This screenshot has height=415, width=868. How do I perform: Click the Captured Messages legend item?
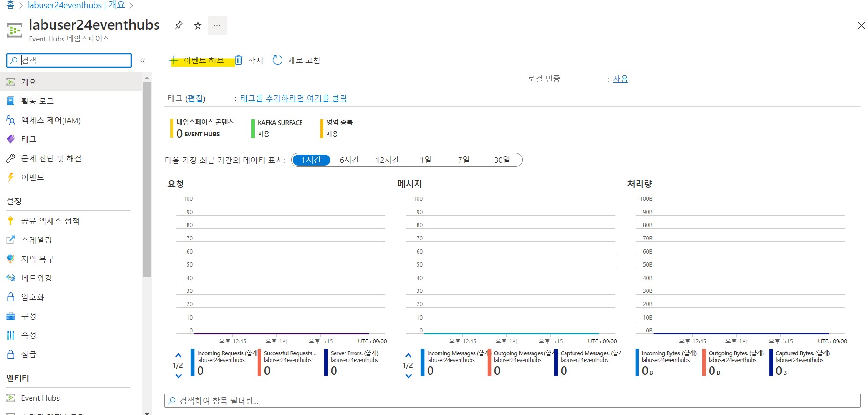point(588,363)
